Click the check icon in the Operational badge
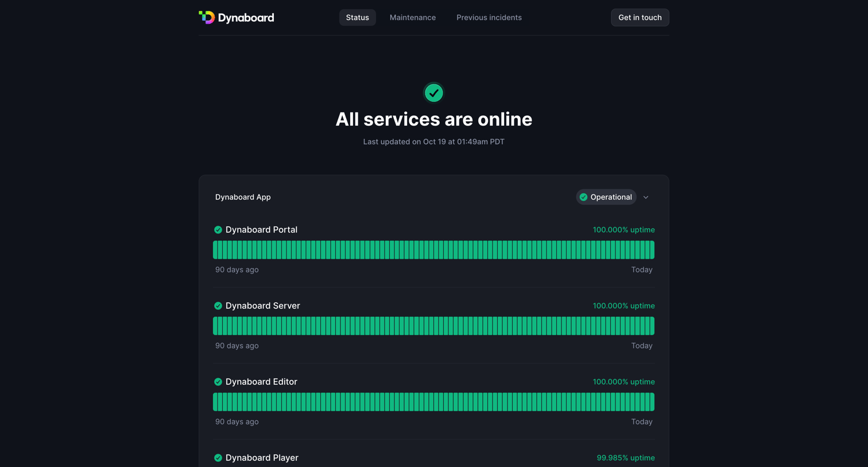 tap(584, 197)
